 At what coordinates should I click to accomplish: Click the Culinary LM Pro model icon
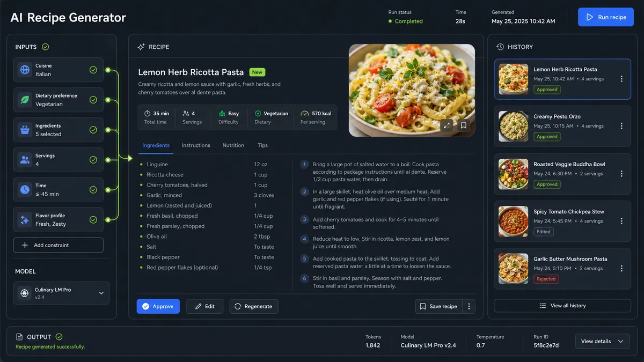coord(24,293)
